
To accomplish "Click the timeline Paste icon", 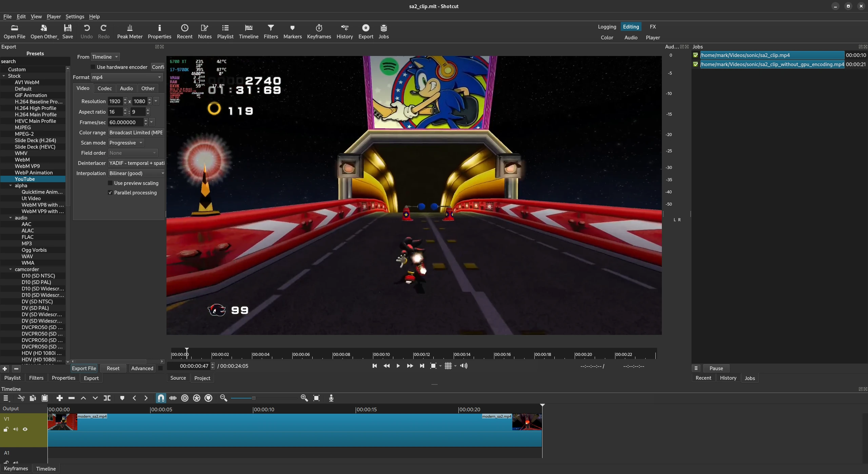I will 45,398.
